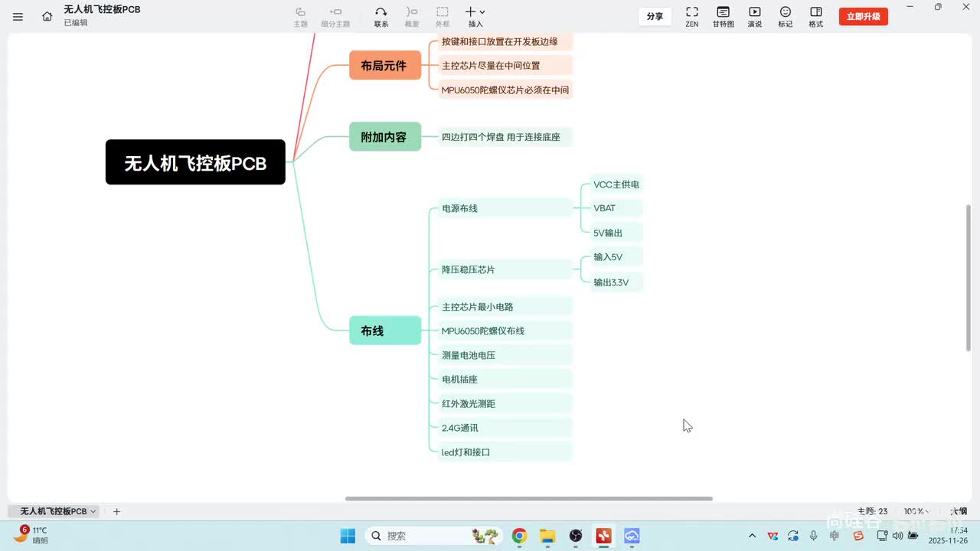Select the 降压稳压芯片 topic

[x=504, y=269]
